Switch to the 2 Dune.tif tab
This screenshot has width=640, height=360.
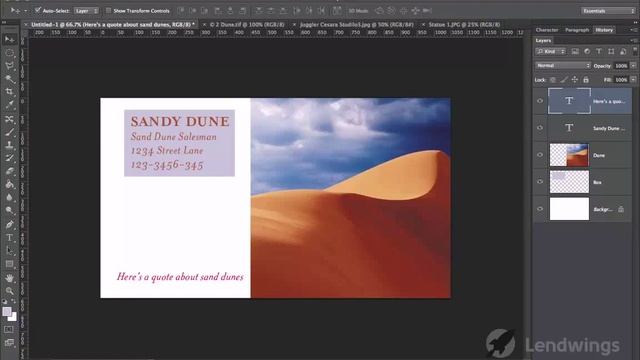coord(247,24)
